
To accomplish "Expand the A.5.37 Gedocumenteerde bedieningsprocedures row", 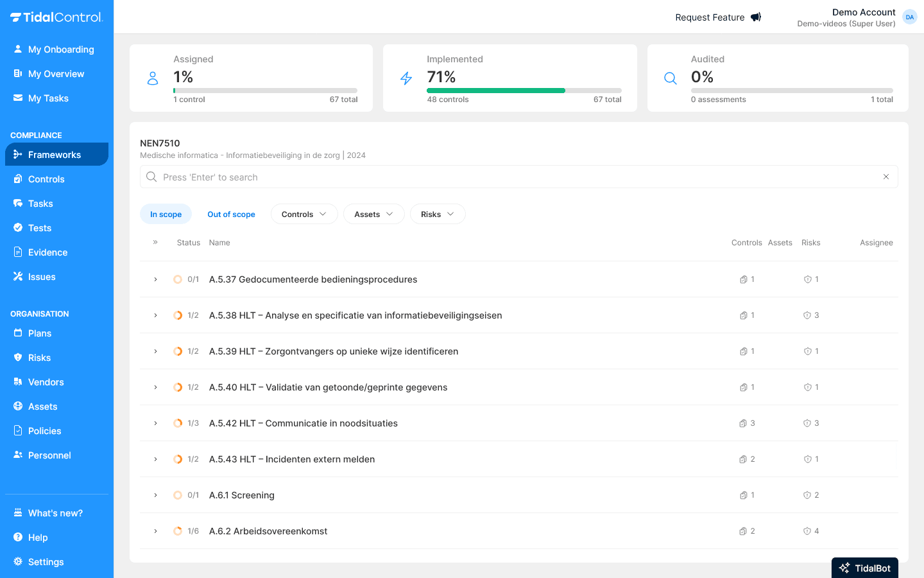I will 155,279.
